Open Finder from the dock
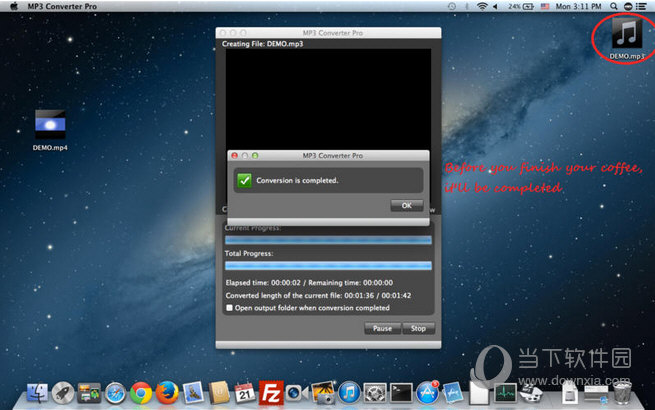The height and width of the screenshot is (410, 655). tap(37, 393)
